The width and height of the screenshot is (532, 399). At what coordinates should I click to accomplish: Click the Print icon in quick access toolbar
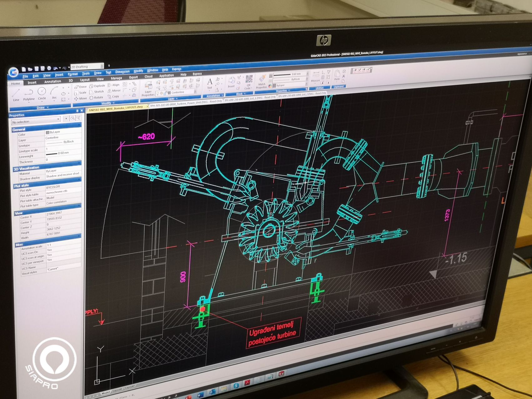49,68
